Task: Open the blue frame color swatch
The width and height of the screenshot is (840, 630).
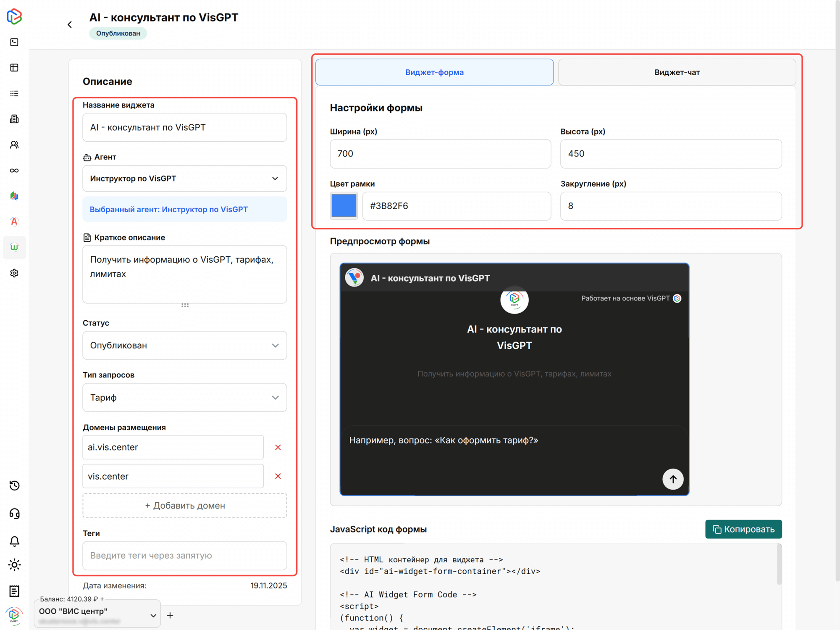Action: (x=344, y=206)
